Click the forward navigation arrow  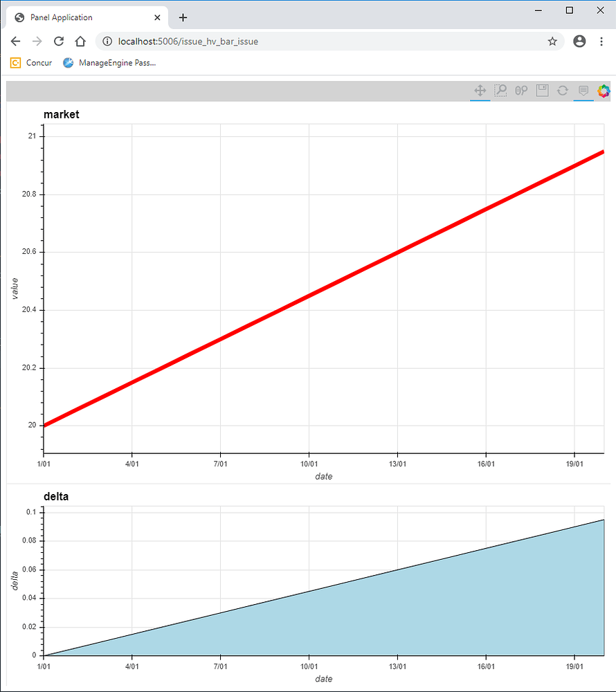[37, 42]
